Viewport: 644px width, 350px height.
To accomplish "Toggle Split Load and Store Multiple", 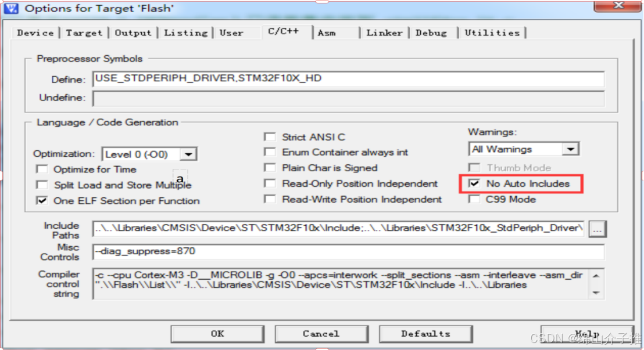I will click(x=42, y=185).
